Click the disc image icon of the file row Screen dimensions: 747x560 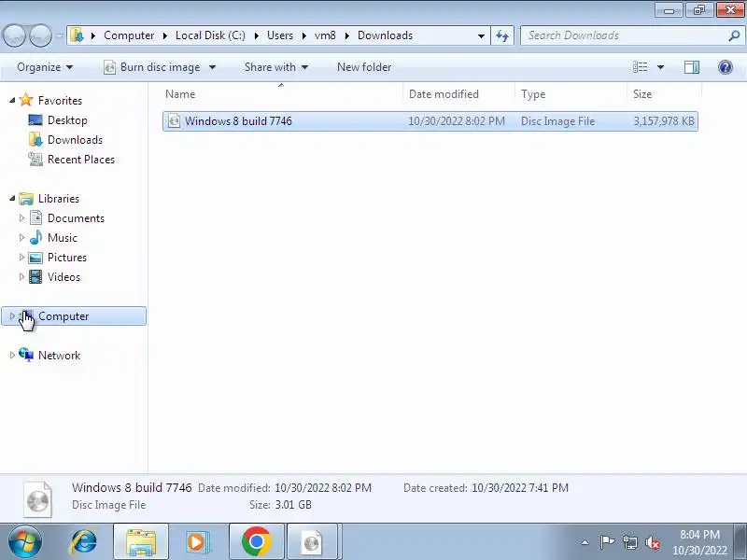175,121
